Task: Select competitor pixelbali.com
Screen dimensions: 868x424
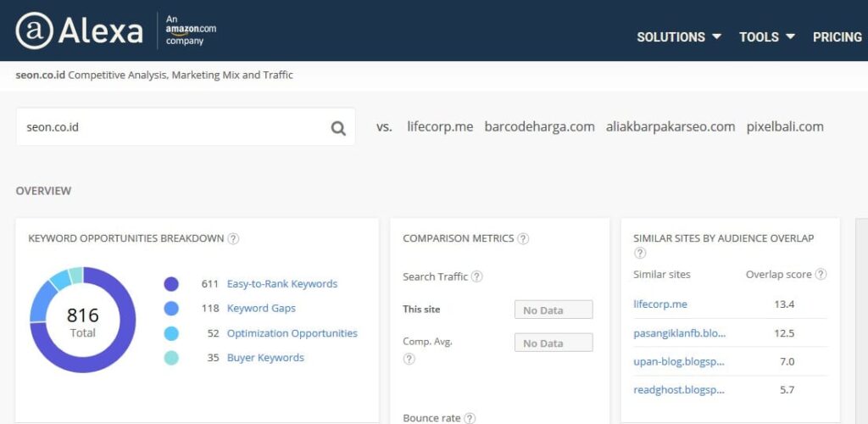Action: [x=785, y=126]
